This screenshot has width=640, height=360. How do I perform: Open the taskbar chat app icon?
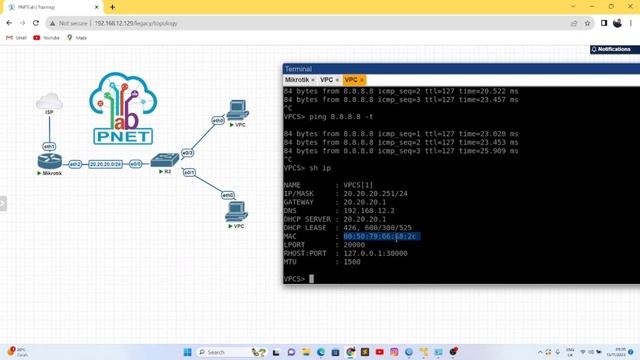point(291,352)
